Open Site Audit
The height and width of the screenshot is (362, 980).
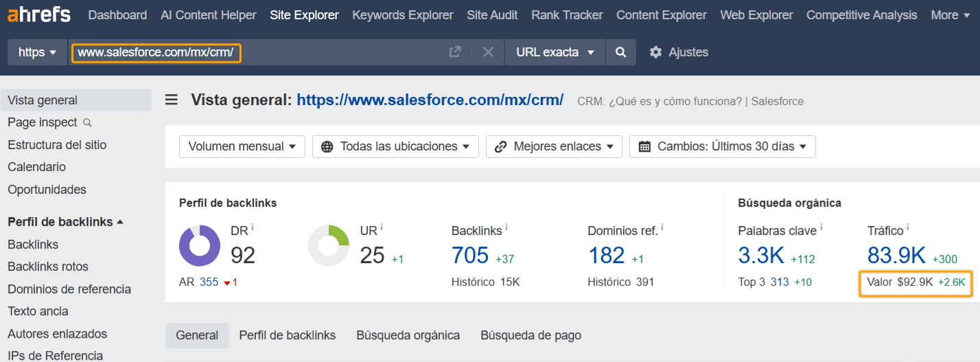[x=492, y=14]
